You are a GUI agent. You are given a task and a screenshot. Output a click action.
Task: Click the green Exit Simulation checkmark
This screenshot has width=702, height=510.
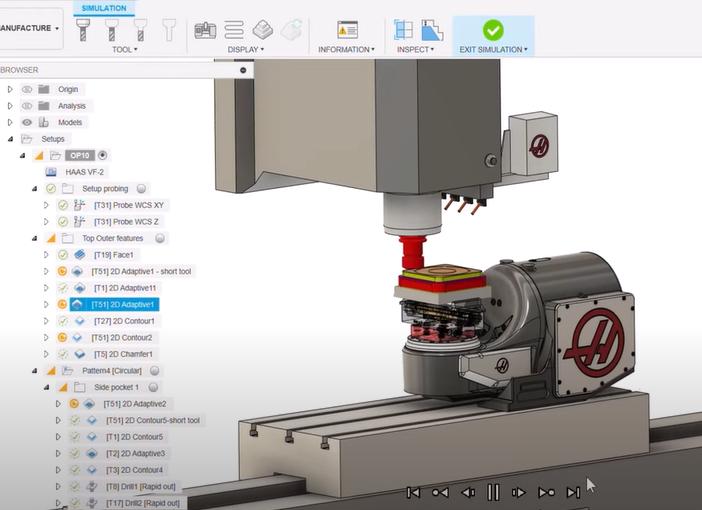(493, 30)
